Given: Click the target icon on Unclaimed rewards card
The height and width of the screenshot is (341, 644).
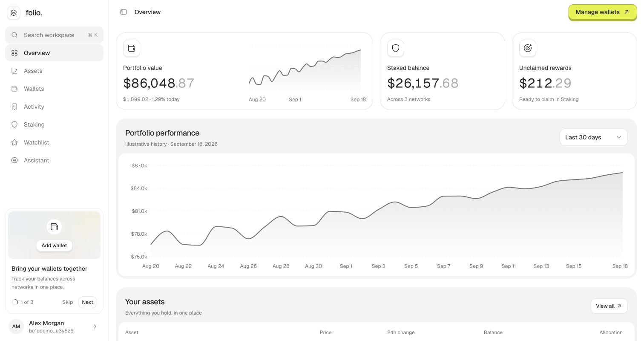Looking at the screenshot, I should tap(528, 48).
